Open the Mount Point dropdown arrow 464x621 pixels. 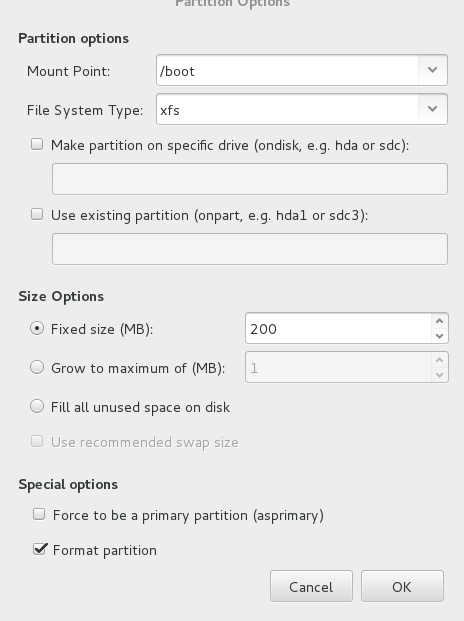432,70
